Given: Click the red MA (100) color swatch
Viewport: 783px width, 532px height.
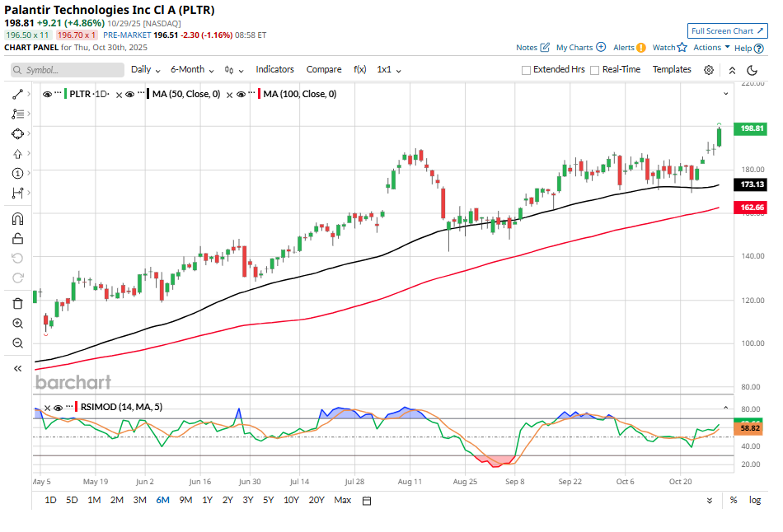Looking at the screenshot, I should pos(260,95).
